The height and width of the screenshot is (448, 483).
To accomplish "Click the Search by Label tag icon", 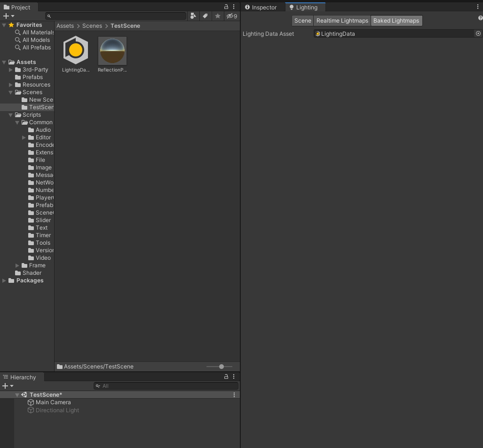I will [205, 16].
